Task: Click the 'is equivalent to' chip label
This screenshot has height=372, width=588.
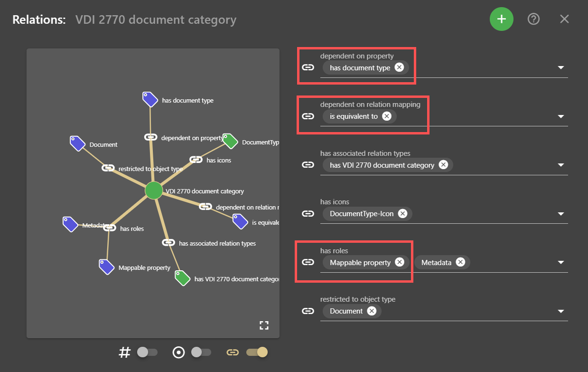Action: 354,116
